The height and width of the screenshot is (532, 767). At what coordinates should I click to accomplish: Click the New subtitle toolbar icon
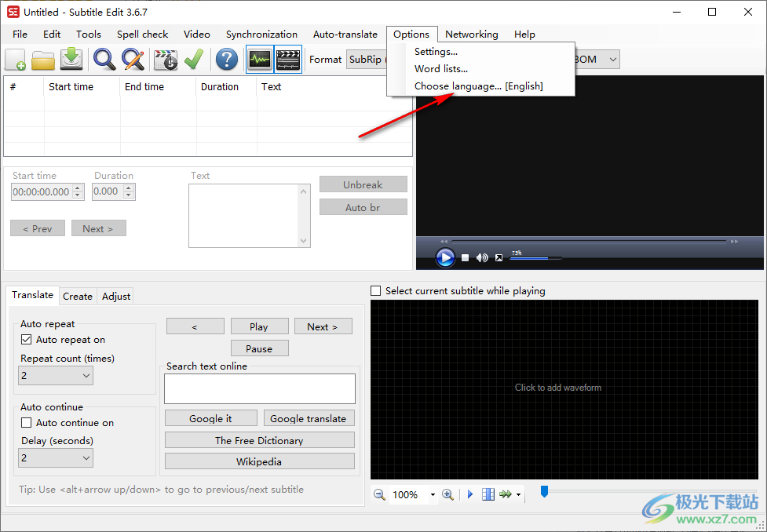coord(15,60)
